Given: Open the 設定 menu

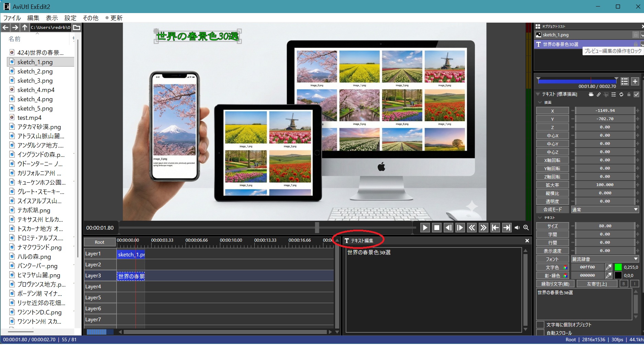Looking at the screenshot, I should [70, 18].
